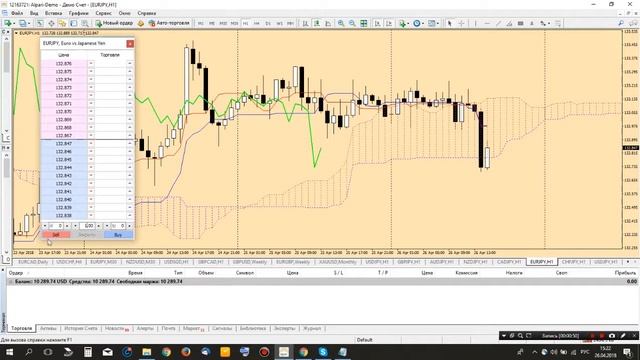Open the Strategy Tester magnifier icon
The height and width of the screenshot is (360, 640).
[x=84, y=23]
